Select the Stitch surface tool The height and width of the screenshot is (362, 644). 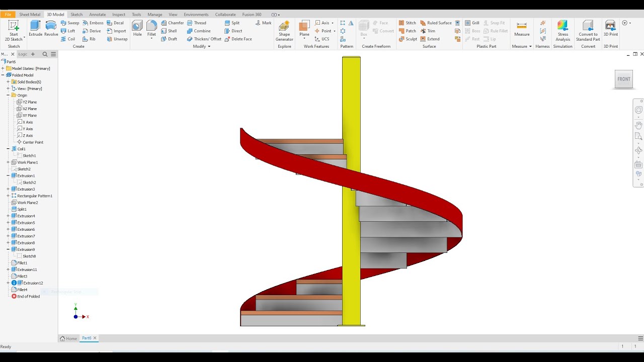click(x=408, y=23)
